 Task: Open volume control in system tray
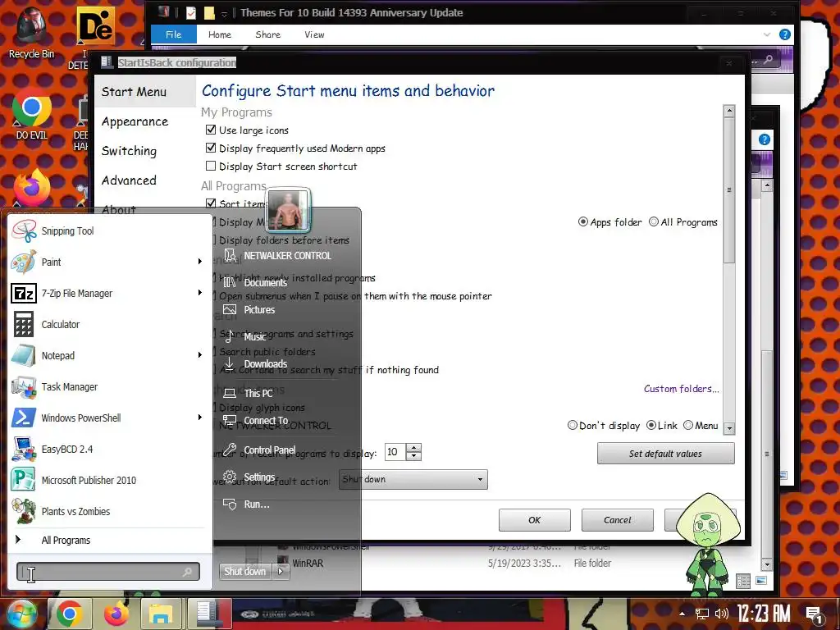coord(722,614)
